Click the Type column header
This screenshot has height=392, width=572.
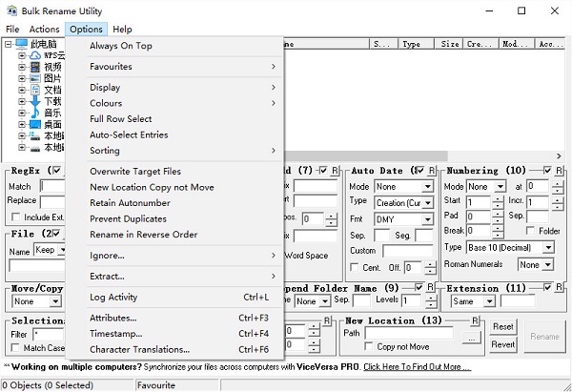click(416, 44)
